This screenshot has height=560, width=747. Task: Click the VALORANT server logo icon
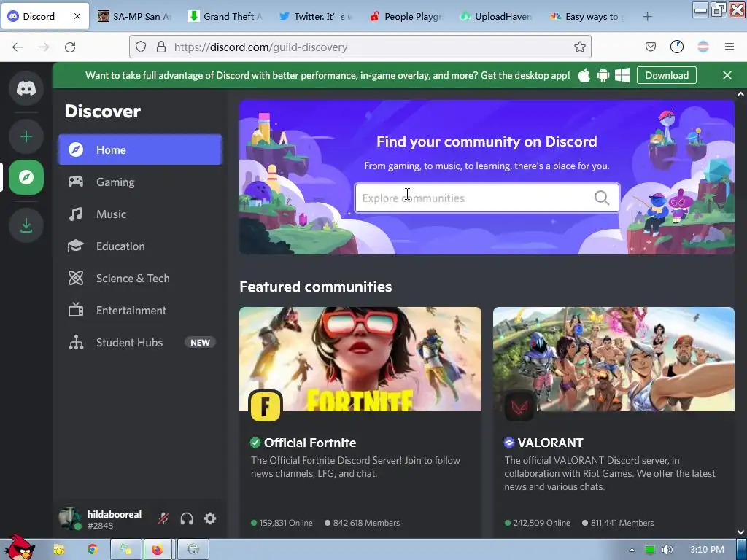519,405
